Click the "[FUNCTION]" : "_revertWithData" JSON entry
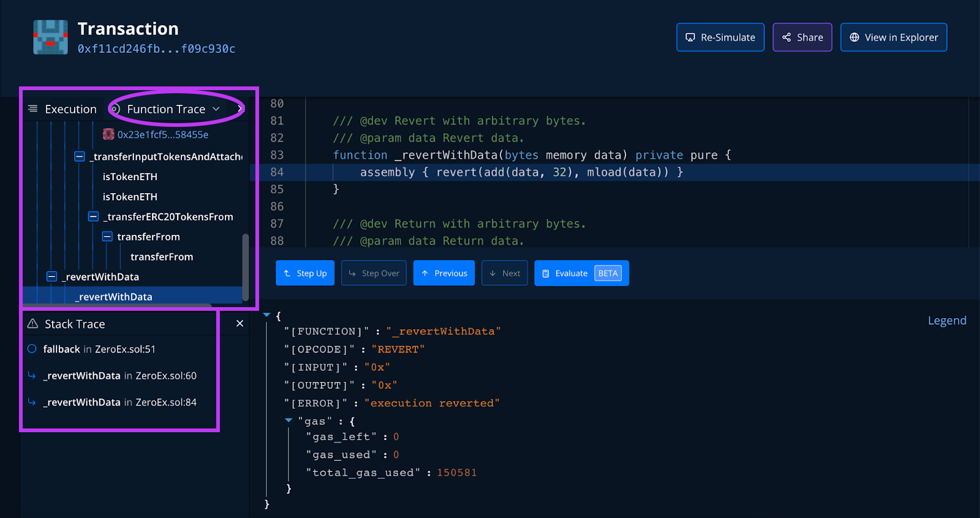Viewport: 980px width, 518px height. pyautogui.click(x=393, y=331)
